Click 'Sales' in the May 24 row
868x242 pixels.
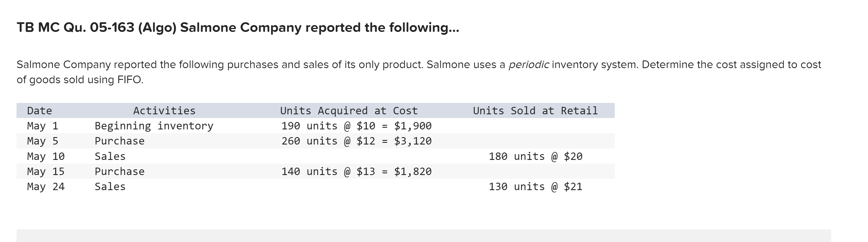[x=110, y=187]
